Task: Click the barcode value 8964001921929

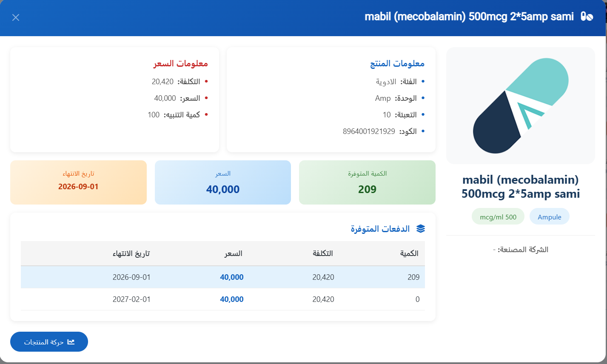Action: click(x=369, y=131)
